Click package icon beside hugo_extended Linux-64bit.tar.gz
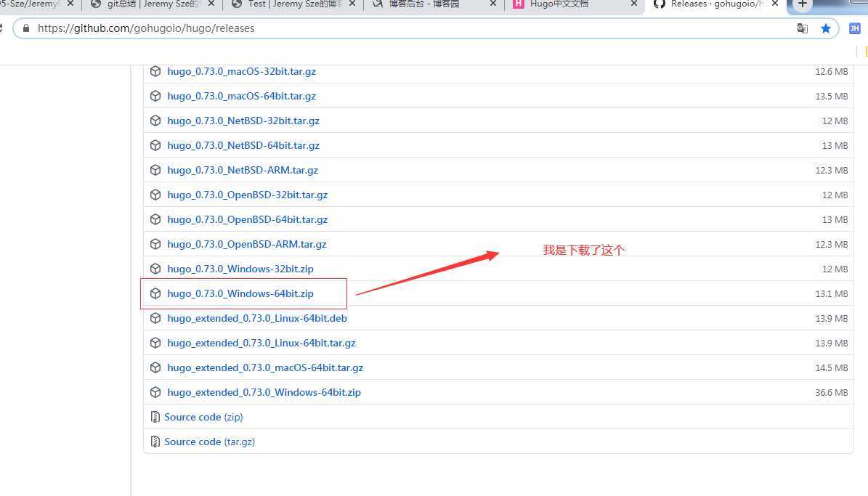 pyautogui.click(x=155, y=343)
